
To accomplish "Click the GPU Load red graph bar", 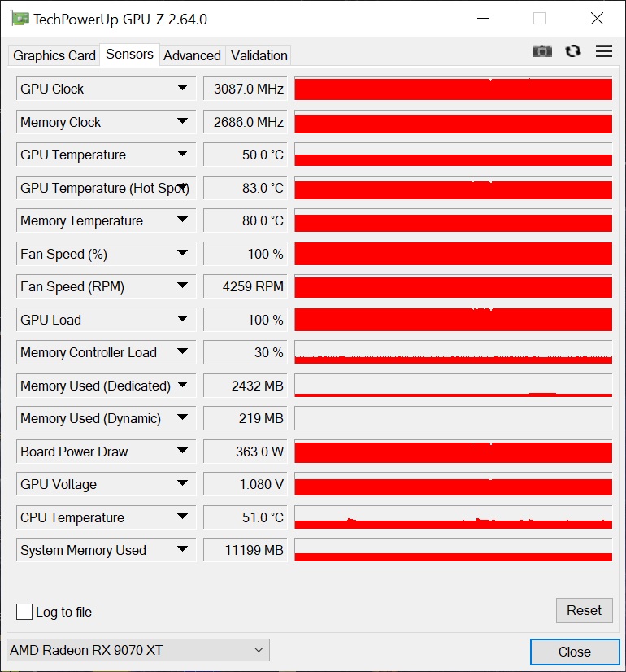I will (x=453, y=319).
